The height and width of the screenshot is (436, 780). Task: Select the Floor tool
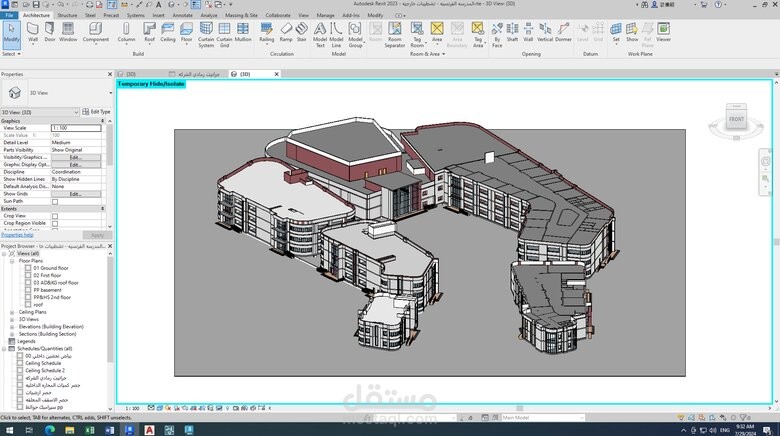click(187, 32)
